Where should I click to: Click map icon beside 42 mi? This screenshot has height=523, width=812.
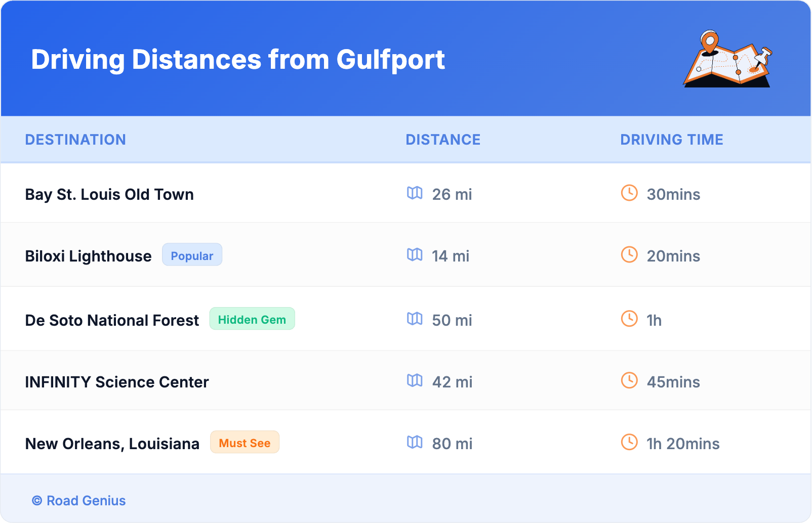415,380
